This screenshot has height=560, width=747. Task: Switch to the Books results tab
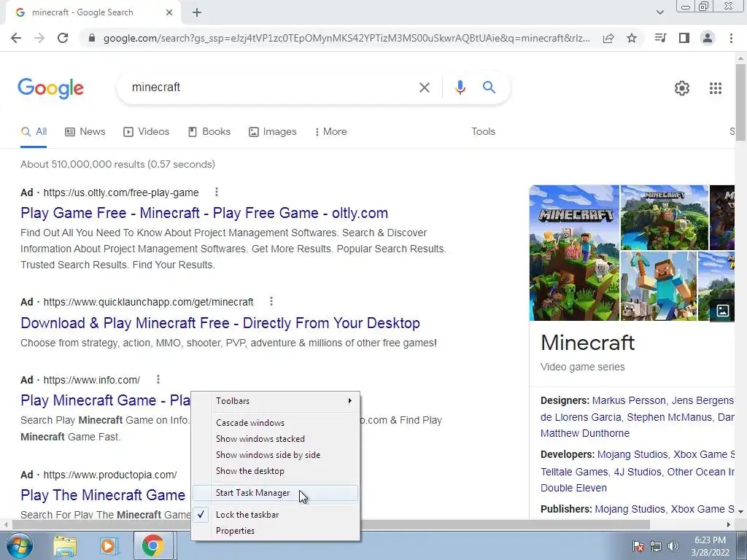[x=209, y=132]
